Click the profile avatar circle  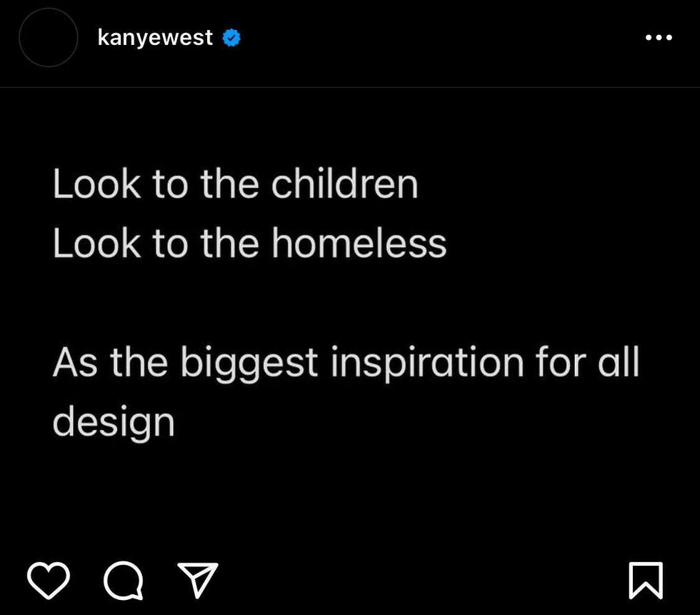[x=48, y=38]
